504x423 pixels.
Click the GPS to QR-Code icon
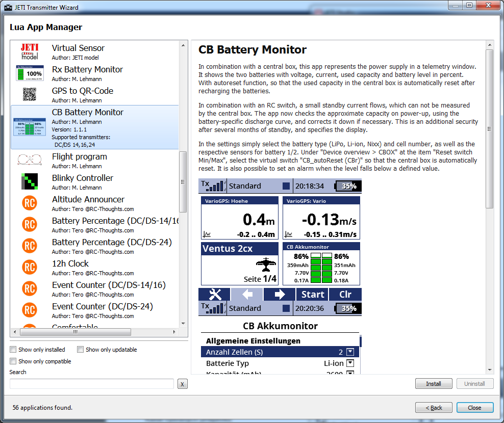click(30, 94)
